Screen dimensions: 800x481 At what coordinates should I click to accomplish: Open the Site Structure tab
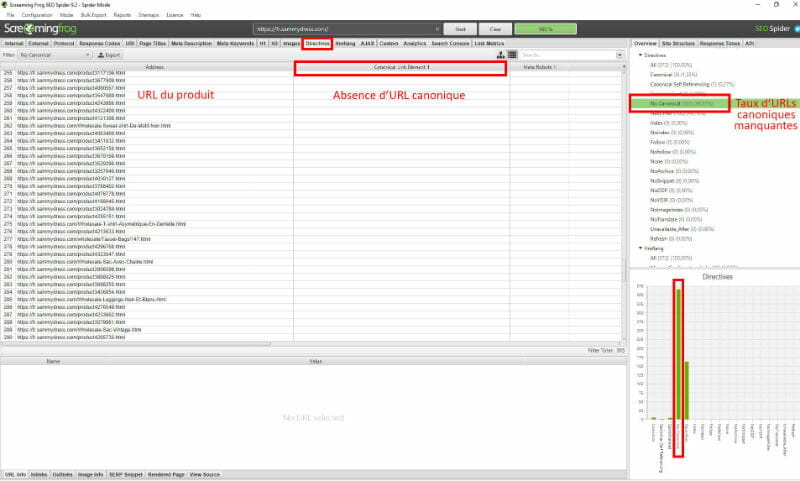[x=677, y=44]
